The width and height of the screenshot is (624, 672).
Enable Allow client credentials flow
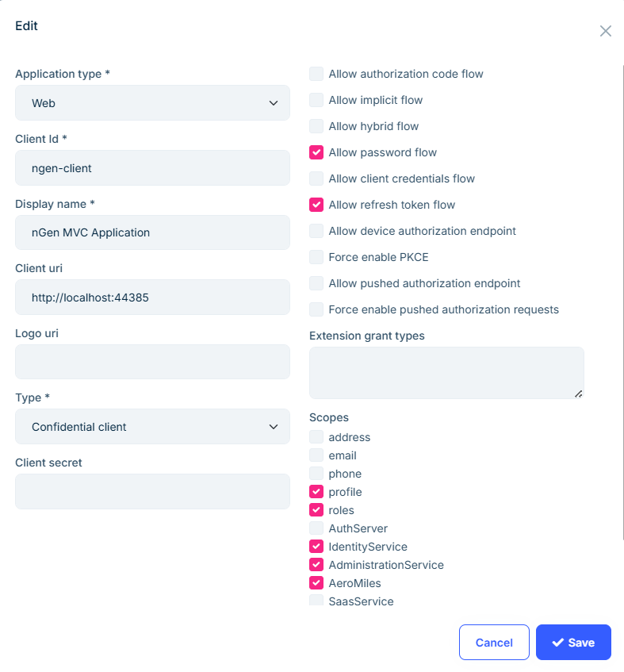(316, 179)
